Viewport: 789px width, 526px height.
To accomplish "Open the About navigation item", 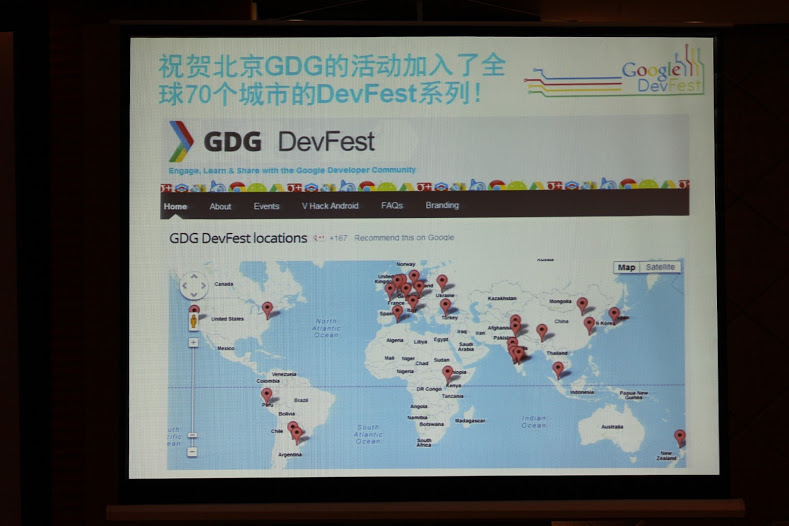I will (x=220, y=206).
